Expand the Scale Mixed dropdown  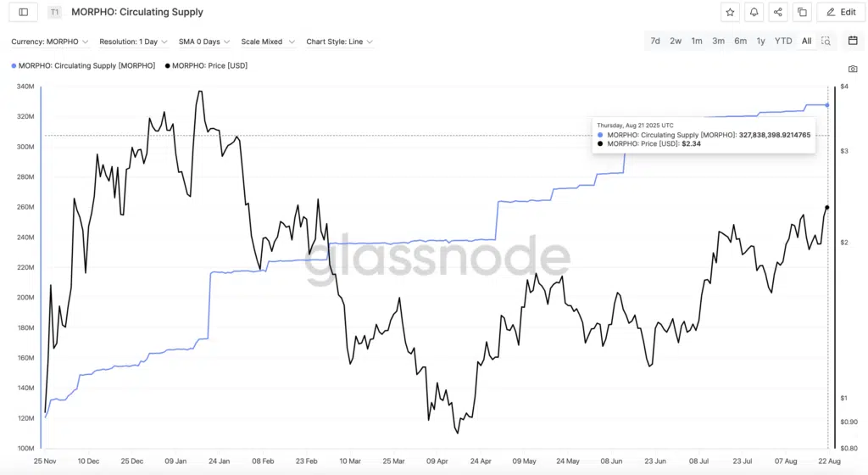pyautogui.click(x=268, y=42)
